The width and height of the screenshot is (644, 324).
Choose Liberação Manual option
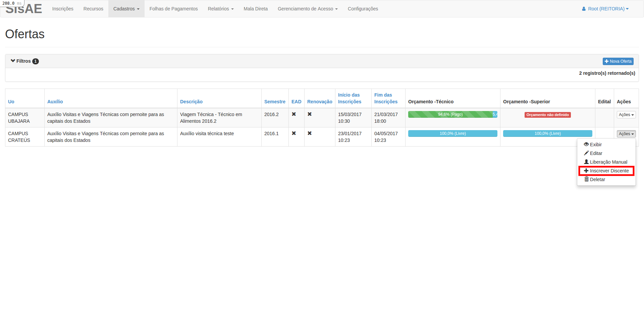pyautogui.click(x=606, y=162)
